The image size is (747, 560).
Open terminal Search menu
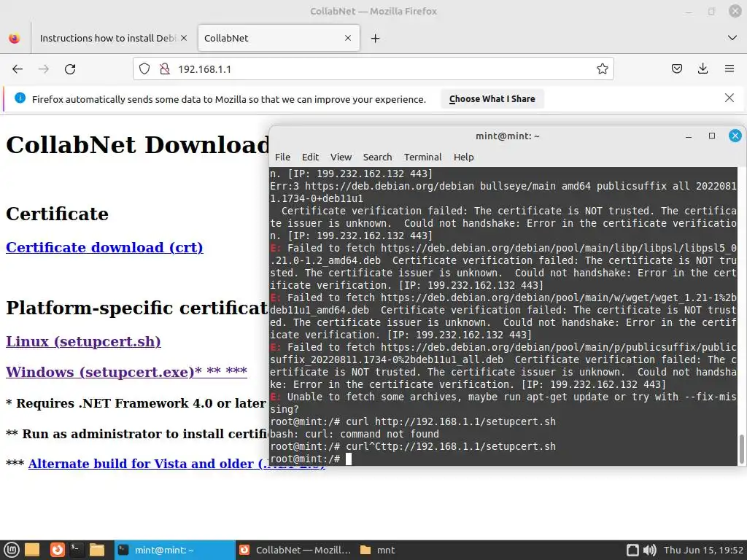point(377,157)
